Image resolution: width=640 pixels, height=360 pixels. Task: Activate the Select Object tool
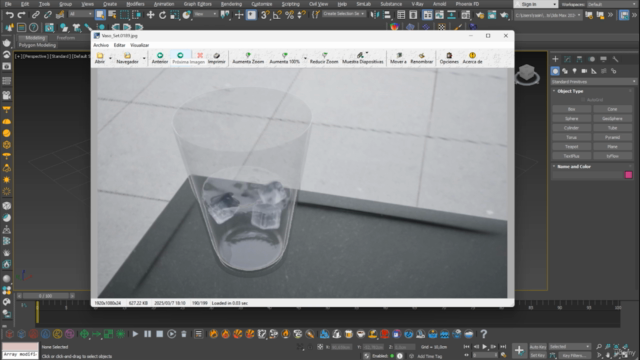tap(100, 15)
